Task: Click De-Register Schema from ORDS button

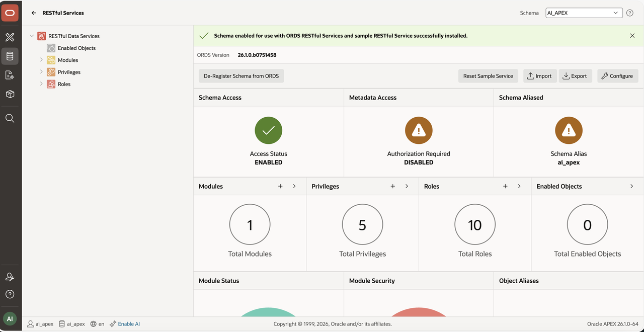Action: 242,76
